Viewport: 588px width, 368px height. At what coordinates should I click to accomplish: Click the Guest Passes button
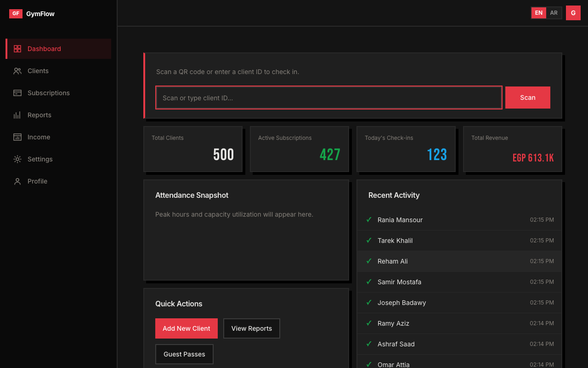184,354
